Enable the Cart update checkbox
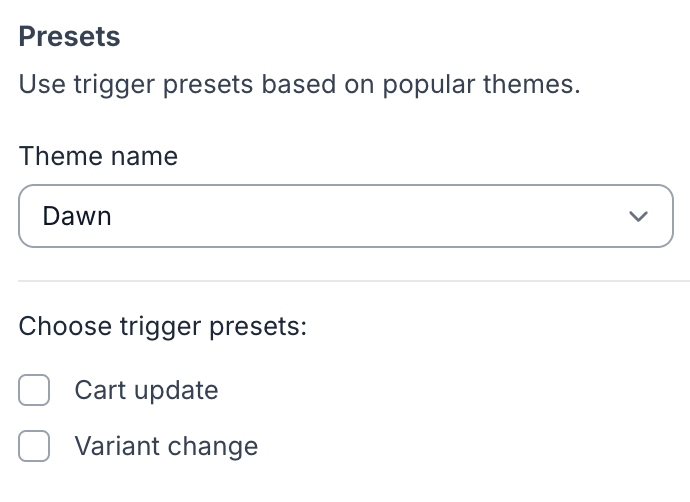This screenshot has height=502, width=690. click(x=34, y=390)
